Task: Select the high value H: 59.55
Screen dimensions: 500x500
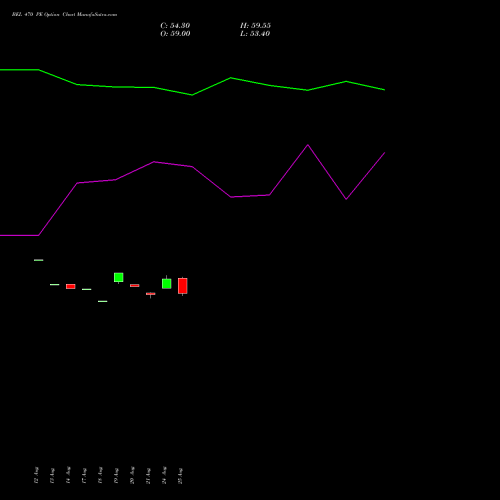Action: [255, 26]
